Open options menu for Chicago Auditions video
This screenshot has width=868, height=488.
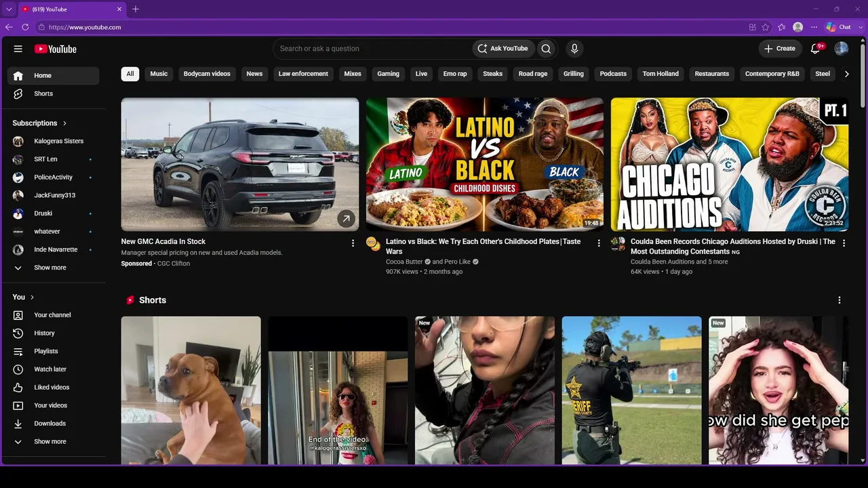[844, 243]
